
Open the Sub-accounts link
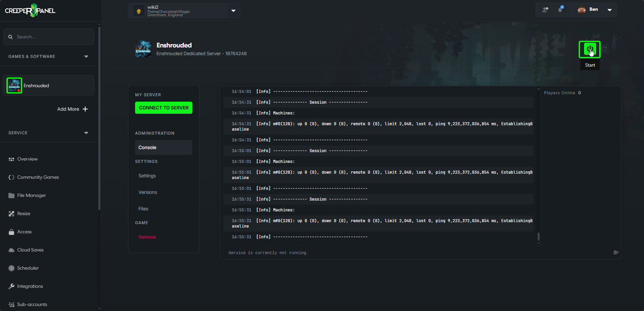click(x=32, y=305)
